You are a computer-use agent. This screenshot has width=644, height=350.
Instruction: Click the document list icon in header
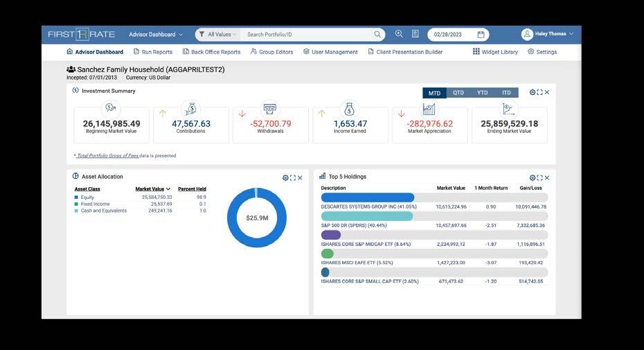[415, 34]
